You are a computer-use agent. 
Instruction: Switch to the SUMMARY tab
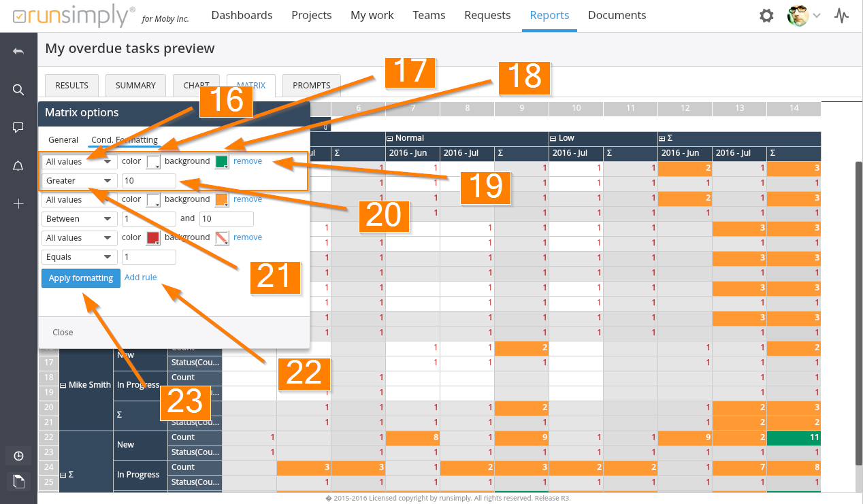click(x=135, y=86)
